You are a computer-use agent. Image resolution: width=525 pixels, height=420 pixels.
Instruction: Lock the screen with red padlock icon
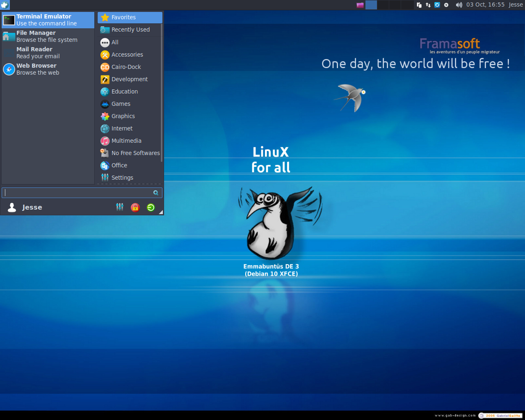135,207
